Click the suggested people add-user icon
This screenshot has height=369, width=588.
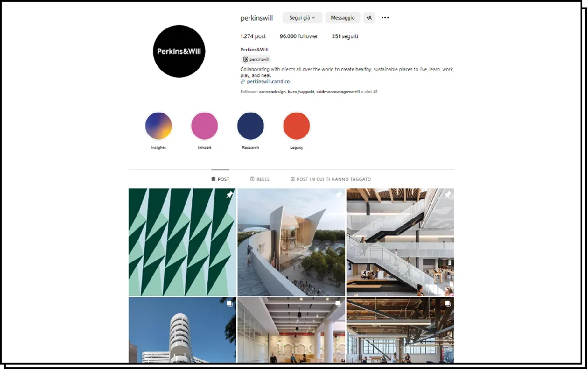tap(369, 18)
